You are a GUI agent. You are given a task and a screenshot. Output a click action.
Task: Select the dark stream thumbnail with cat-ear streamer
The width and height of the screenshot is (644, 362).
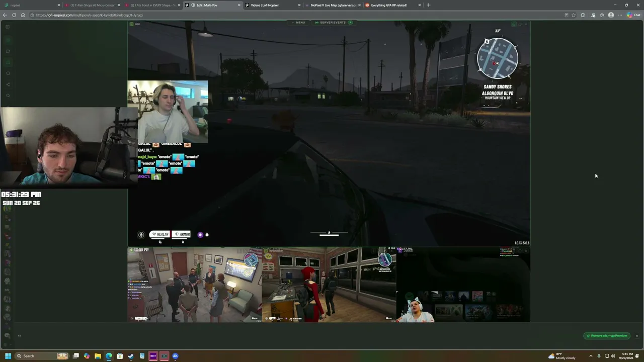(463, 284)
